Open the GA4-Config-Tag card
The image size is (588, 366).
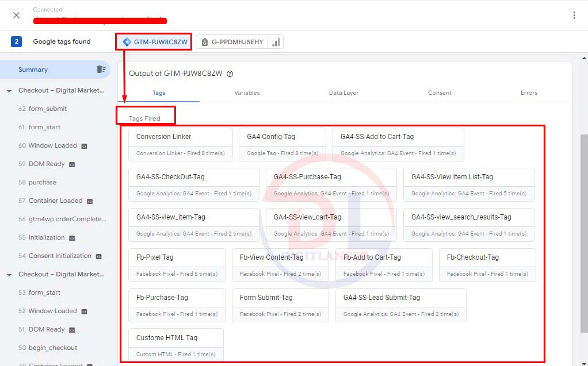click(x=282, y=145)
